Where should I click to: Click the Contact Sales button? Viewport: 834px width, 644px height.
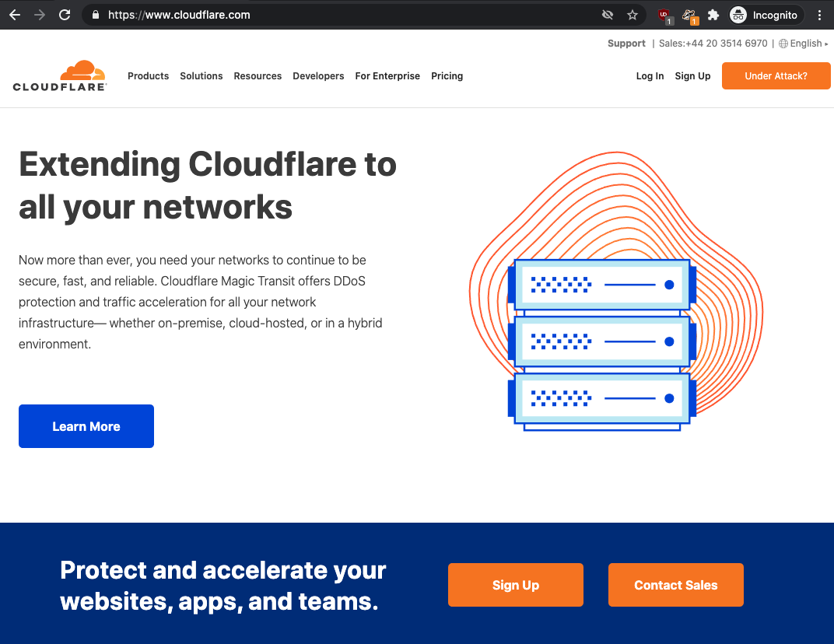tap(675, 585)
